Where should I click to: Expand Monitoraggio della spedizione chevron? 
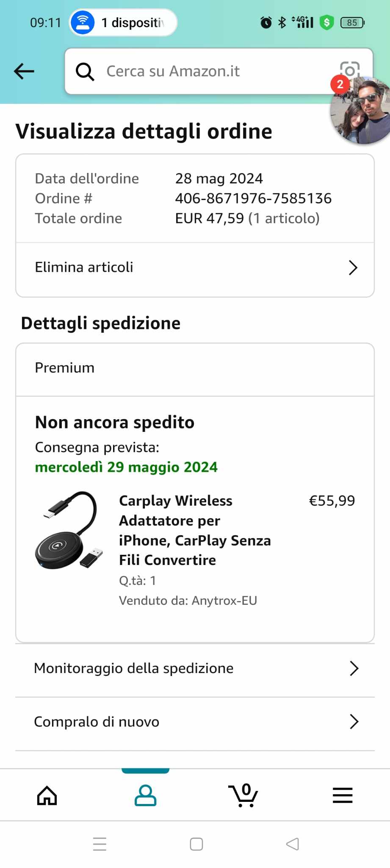[354, 668]
